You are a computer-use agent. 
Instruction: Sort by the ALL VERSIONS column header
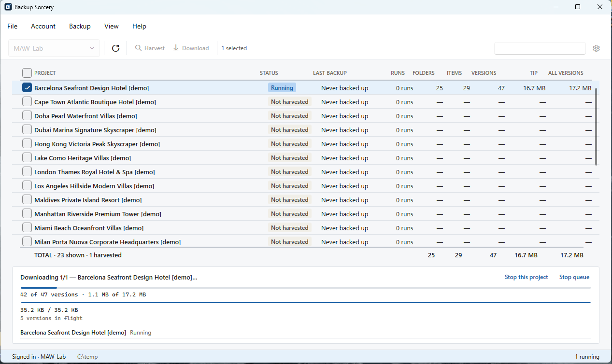point(566,73)
